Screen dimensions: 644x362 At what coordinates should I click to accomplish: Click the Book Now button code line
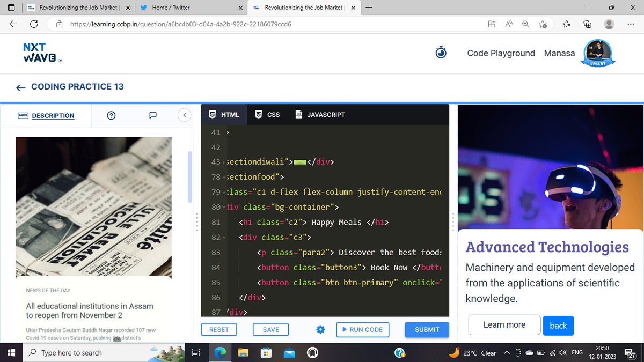[349, 267]
